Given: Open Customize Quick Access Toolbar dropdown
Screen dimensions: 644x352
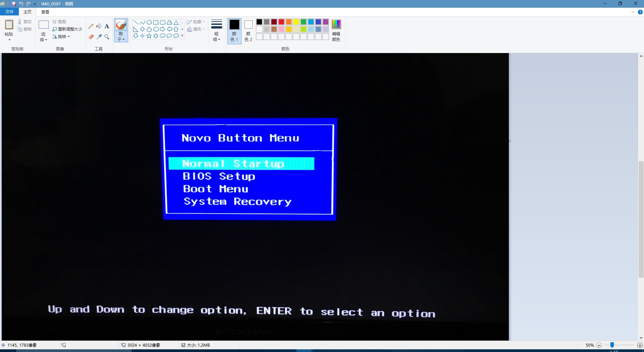Looking at the screenshot, I should point(35,4).
